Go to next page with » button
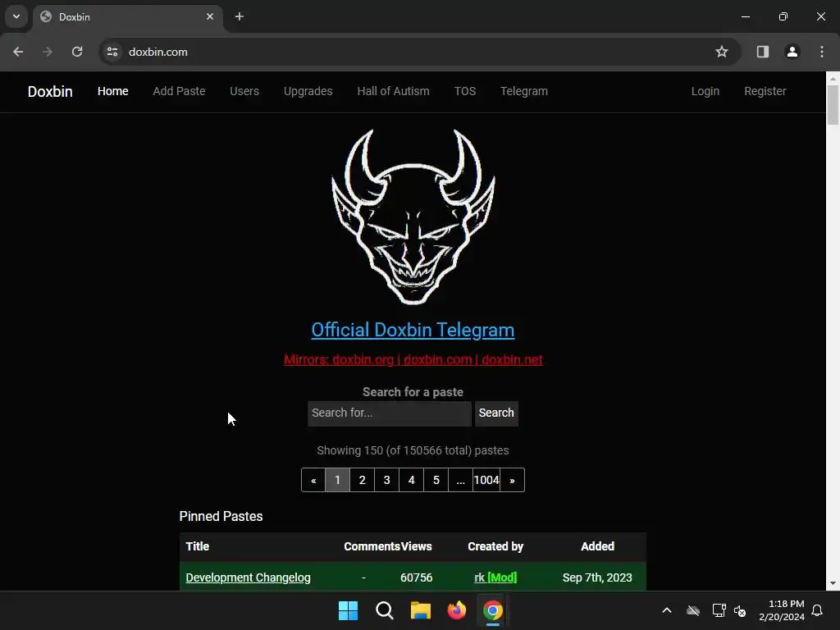The height and width of the screenshot is (630, 840). tap(512, 480)
